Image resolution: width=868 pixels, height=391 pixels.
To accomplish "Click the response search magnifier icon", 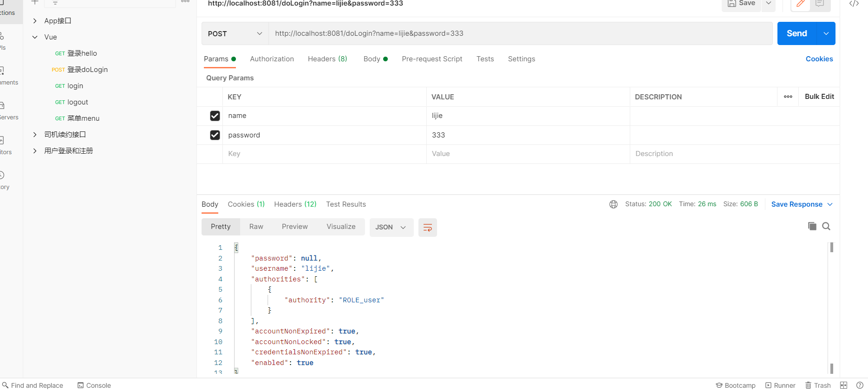I will pyautogui.click(x=826, y=226).
